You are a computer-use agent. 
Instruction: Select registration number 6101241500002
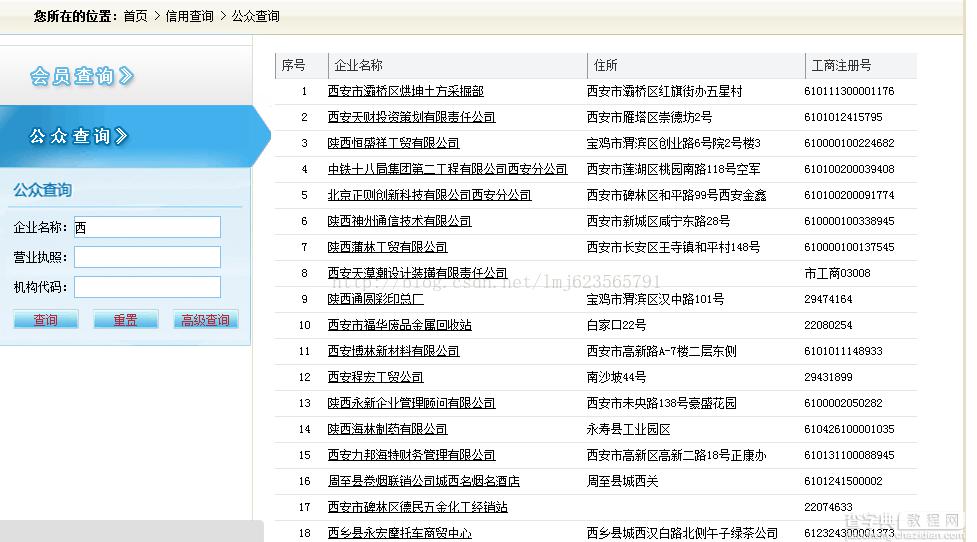(x=843, y=482)
